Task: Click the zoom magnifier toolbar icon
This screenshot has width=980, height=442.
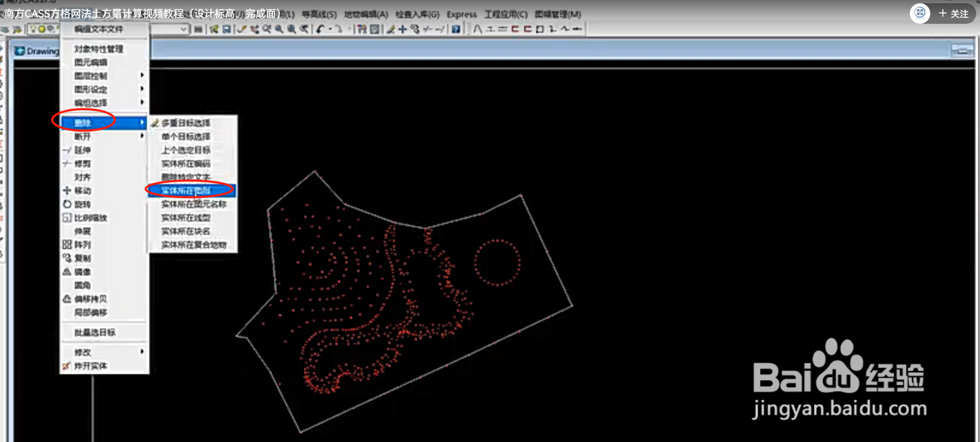Action: pyautogui.click(x=279, y=29)
